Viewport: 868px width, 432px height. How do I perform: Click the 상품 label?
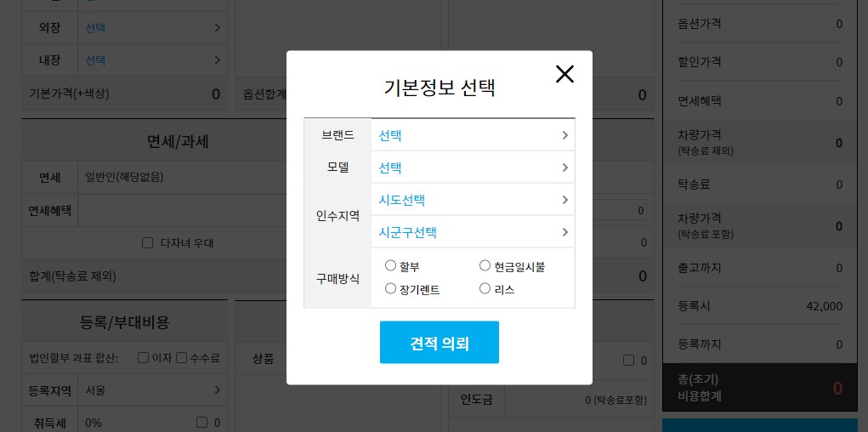[263, 358]
